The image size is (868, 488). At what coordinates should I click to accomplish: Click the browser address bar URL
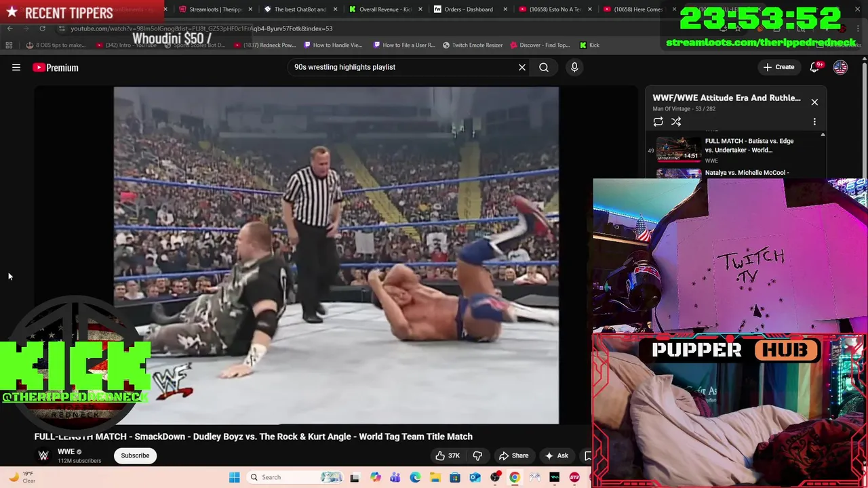201,28
